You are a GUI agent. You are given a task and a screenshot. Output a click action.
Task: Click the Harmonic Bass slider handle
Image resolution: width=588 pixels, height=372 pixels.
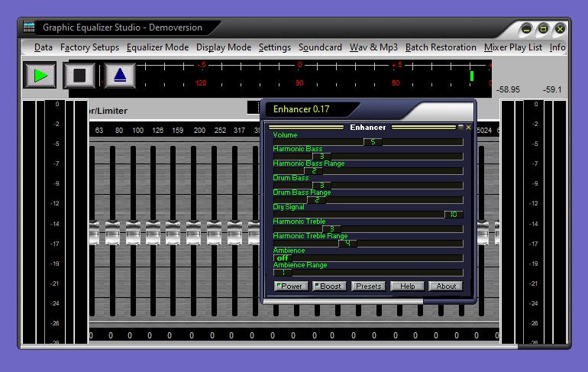pyautogui.click(x=321, y=157)
